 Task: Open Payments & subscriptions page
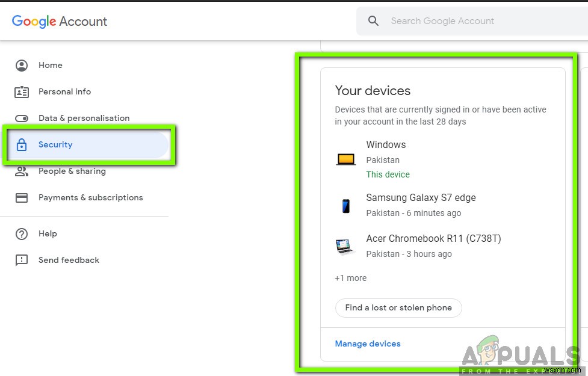[90, 197]
